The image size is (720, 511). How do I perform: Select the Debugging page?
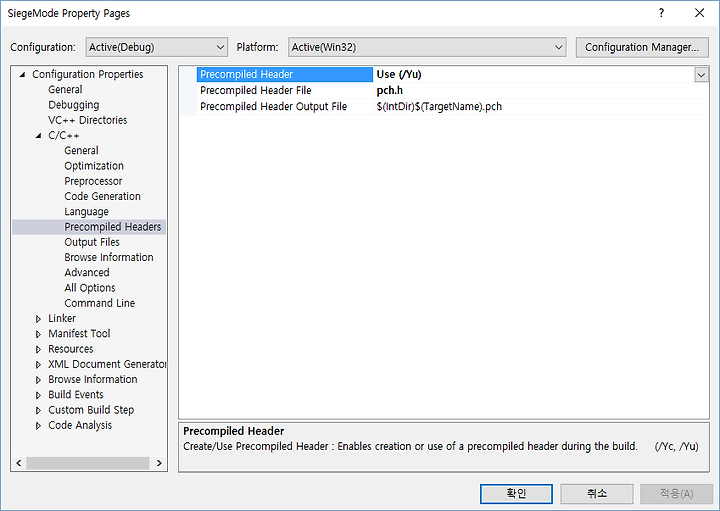click(73, 105)
